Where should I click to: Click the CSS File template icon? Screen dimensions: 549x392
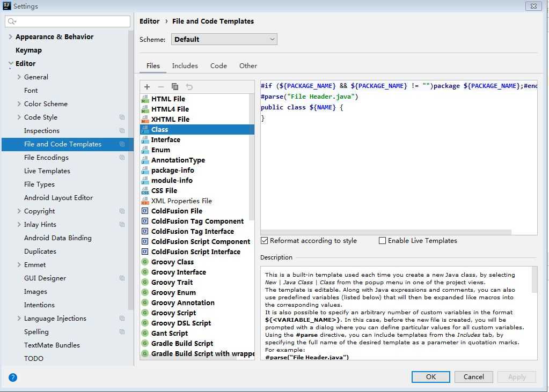(145, 191)
